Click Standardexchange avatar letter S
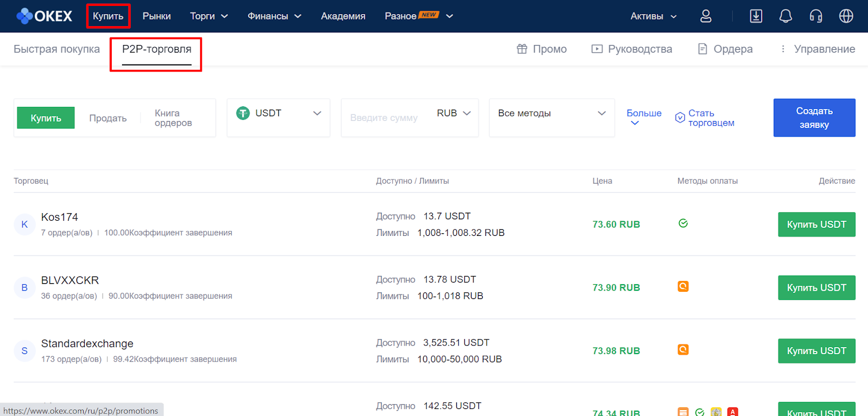This screenshot has width=868, height=416. click(x=24, y=351)
